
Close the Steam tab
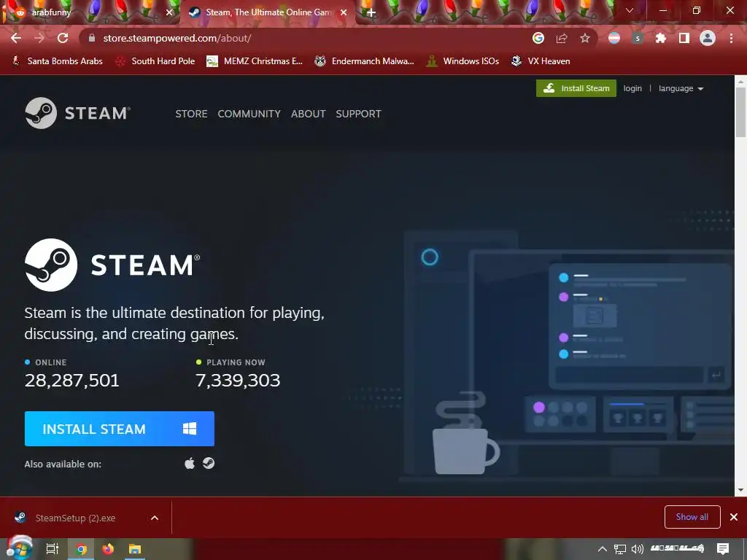pos(344,12)
